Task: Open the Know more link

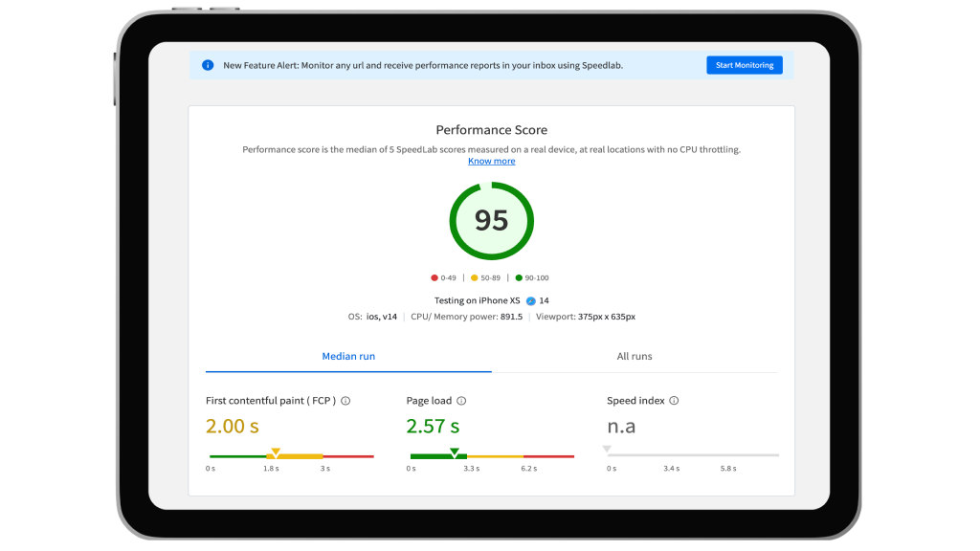Action: [x=491, y=162]
